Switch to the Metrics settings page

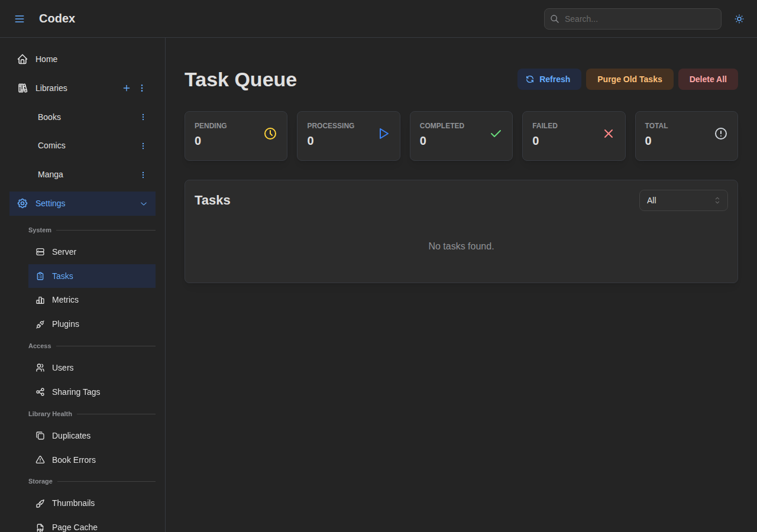[65, 300]
